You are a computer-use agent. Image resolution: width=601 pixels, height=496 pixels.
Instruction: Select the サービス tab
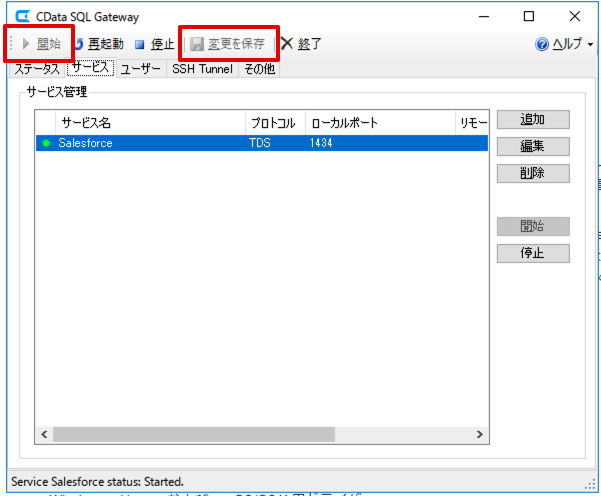pyautogui.click(x=90, y=67)
